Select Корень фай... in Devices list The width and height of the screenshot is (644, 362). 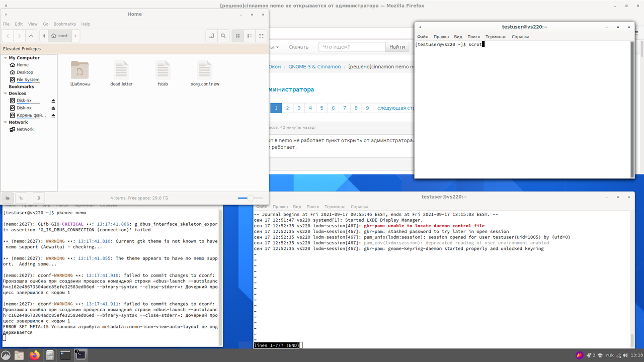coord(31,115)
